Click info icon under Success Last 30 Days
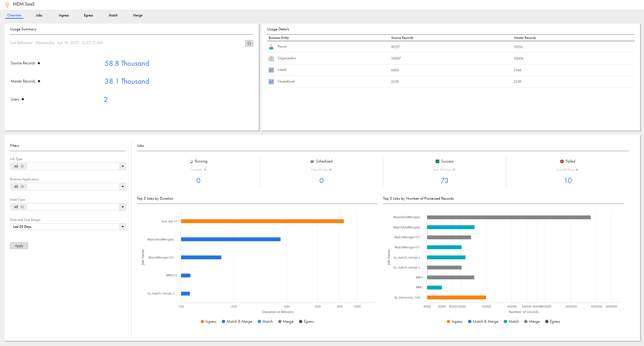Screen dimensions: 644x346 tap(454, 170)
